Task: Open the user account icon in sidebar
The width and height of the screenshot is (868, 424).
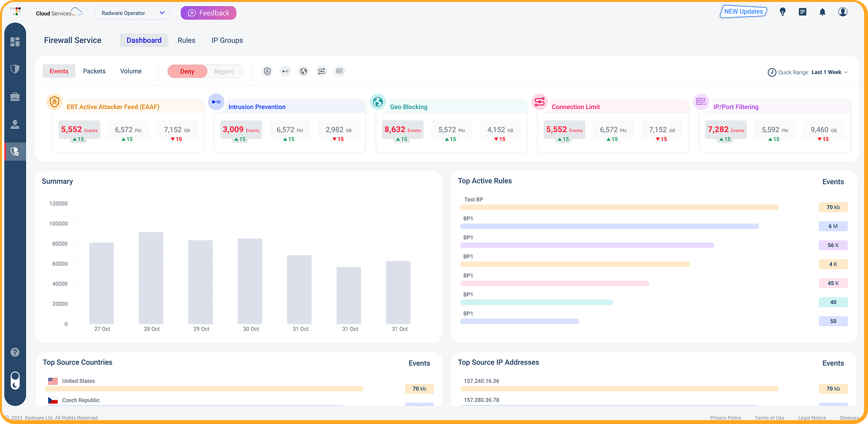Action: (15, 124)
